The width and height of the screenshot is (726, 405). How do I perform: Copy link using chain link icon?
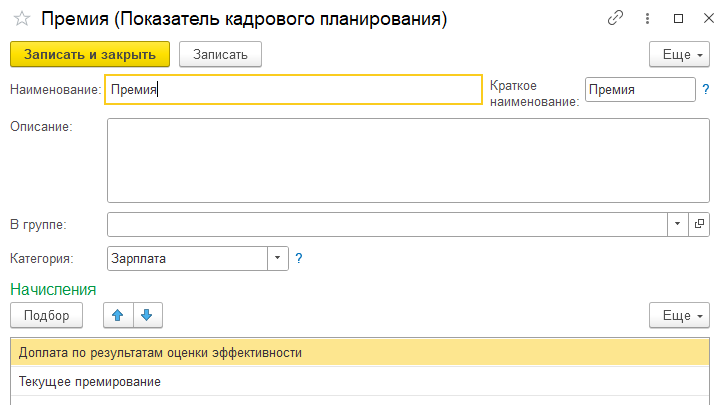pos(615,18)
